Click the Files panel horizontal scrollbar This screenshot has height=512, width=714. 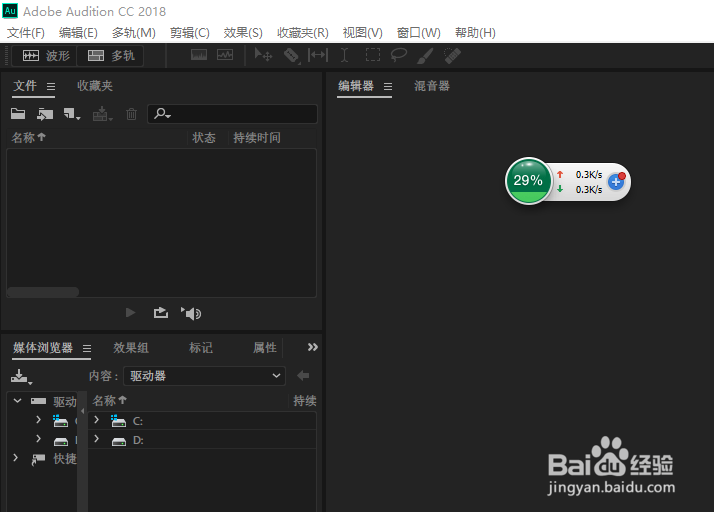coord(43,292)
